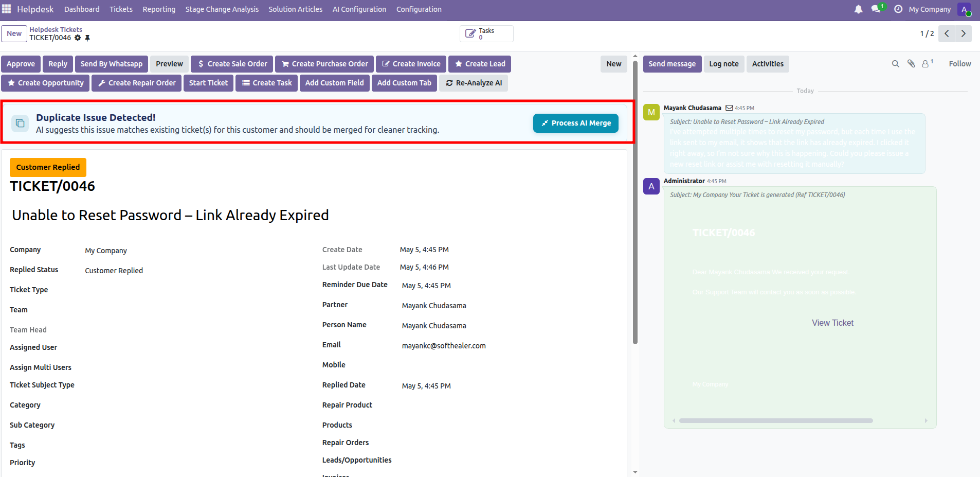Click the clock activities icon in top bar
The image size is (980, 477).
pos(898,9)
